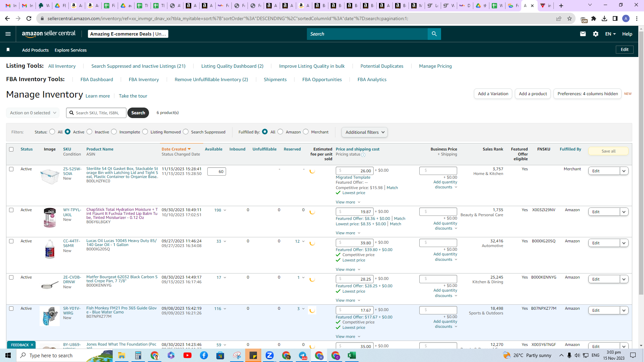Reload the page with the refresh icon
This screenshot has width=644, height=362.
coord(29,18)
